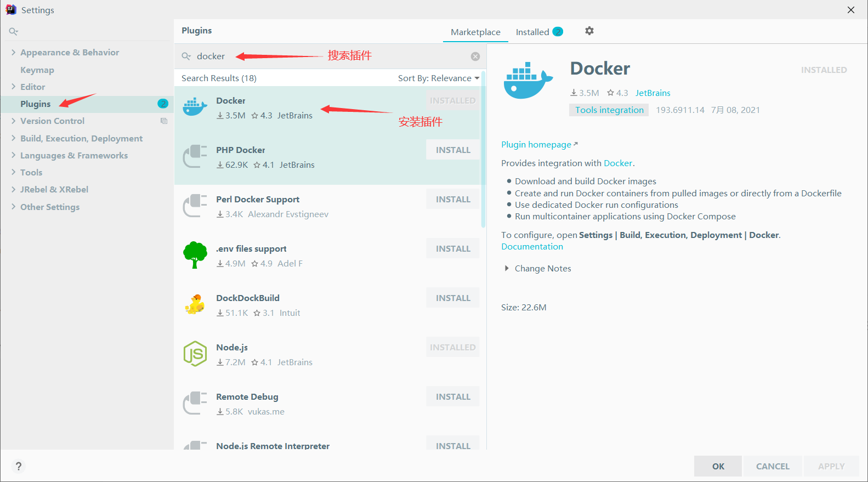Click the PHP Docker plug icon

[x=195, y=156]
